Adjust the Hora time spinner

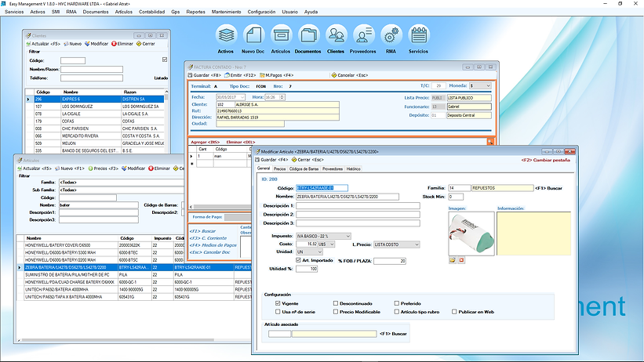click(x=282, y=97)
